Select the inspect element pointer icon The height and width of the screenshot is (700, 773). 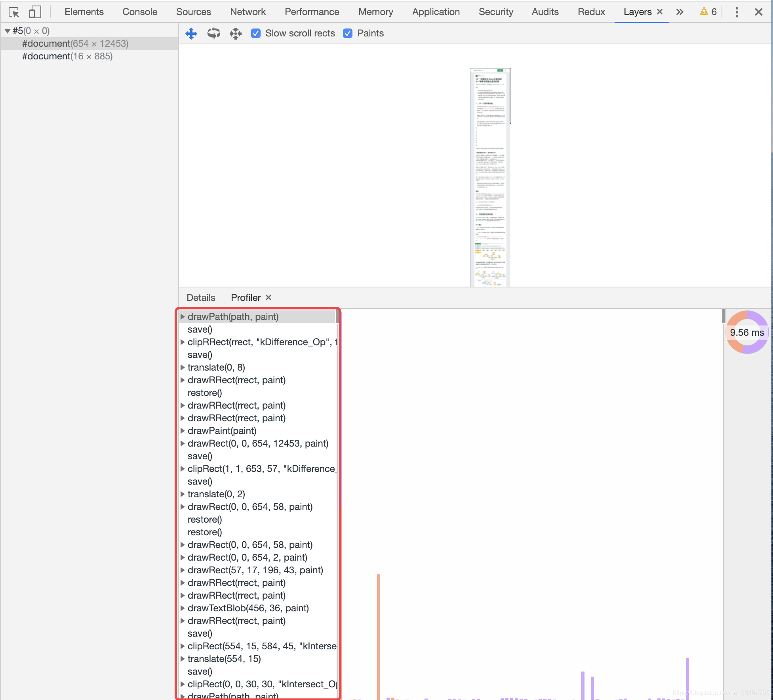pyautogui.click(x=14, y=12)
